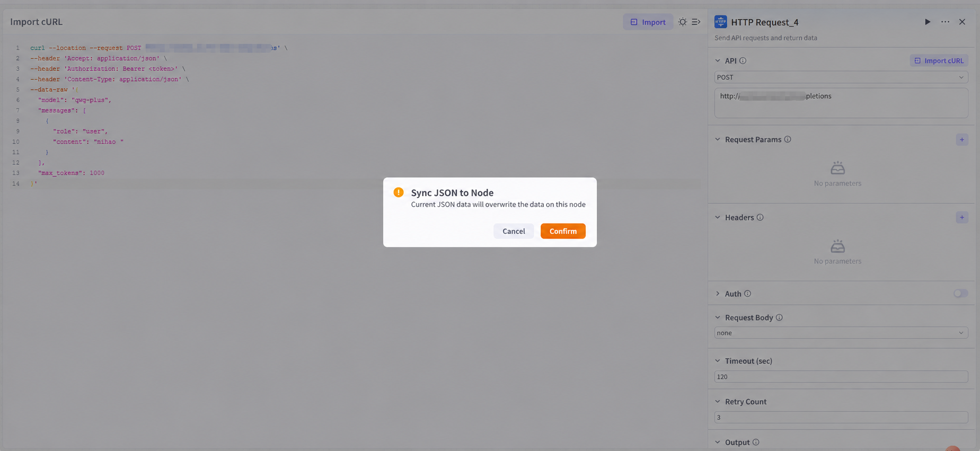
Task: Show Auth info icon
Action: click(x=747, y=294)
